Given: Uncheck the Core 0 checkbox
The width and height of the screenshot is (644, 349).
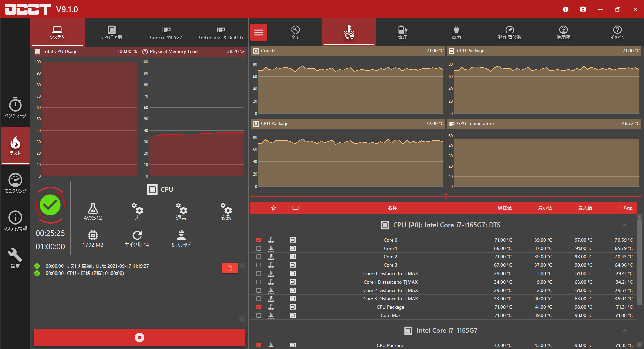Looking at the screenshot, I should 259,240.
